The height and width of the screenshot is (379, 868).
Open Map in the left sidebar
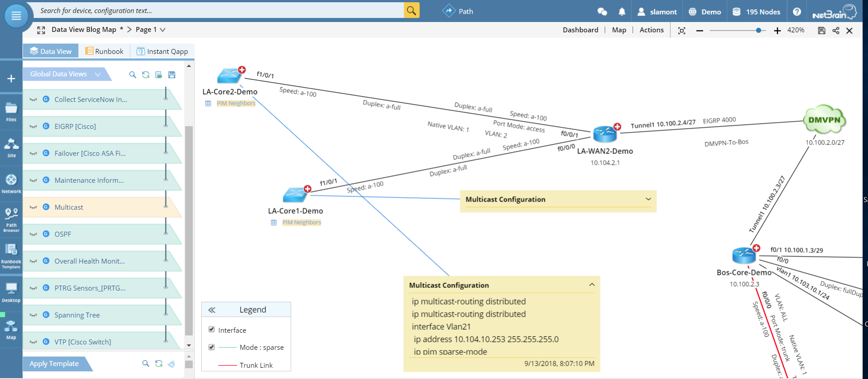[11, 330]
